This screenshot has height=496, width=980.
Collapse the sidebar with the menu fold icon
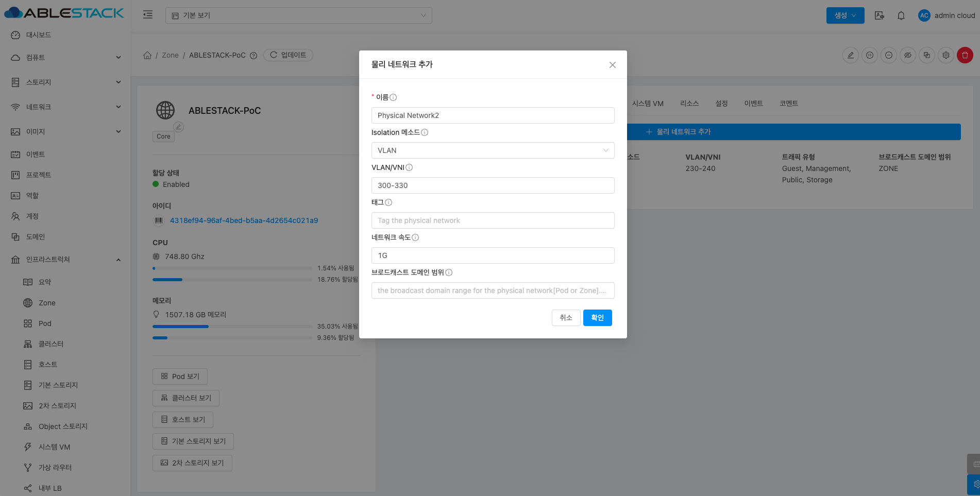point(148,15)
